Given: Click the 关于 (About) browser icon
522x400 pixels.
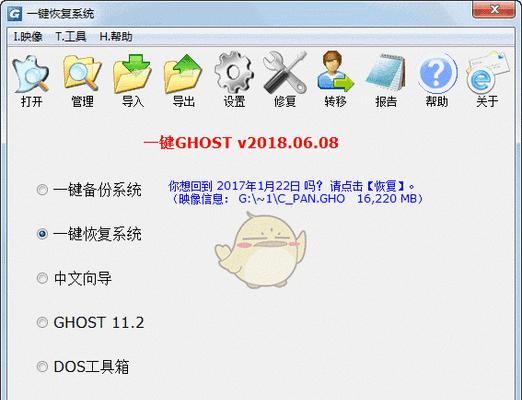Looking at the screenshot, I should 487,72.
